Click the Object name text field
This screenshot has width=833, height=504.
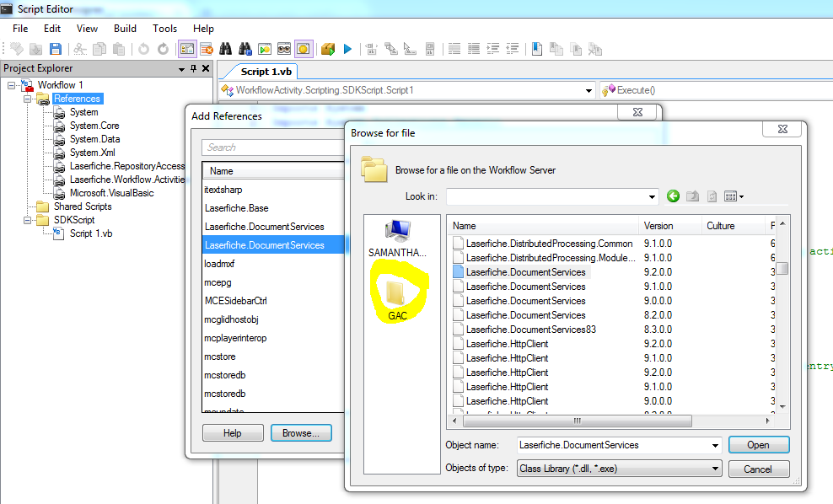(x=613, y=445)
